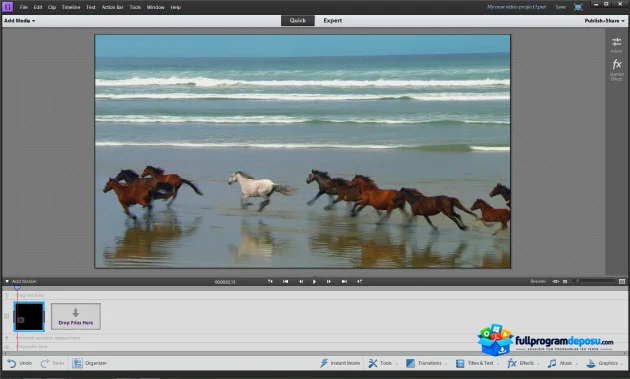The width and height of the screenshot is (630, 379).
Task: Open the Titles & Text panel
Action: tap(477, 363)
